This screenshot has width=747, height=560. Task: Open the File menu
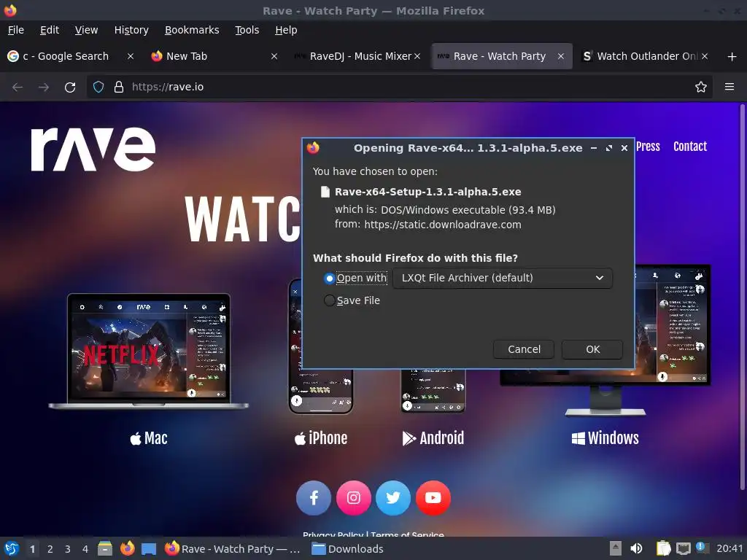click(x=16, y=30)
